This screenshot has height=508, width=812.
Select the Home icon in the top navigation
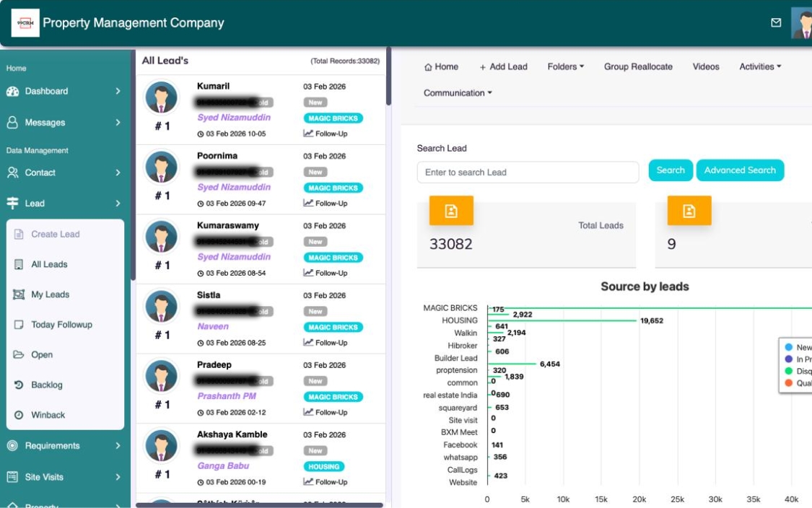point(427,66)
